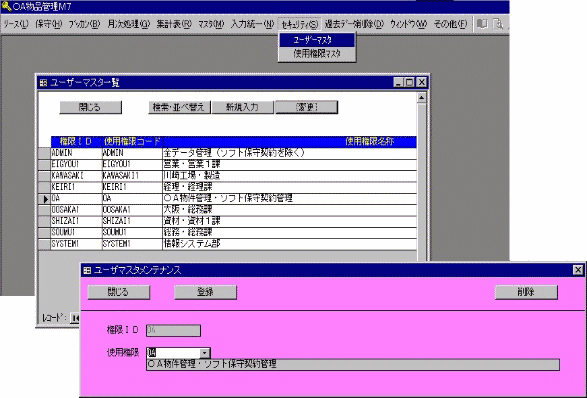Click the form icon of ユーザマスタメンテナンス window
Viewport: 587px width, 398px height.
87,270
